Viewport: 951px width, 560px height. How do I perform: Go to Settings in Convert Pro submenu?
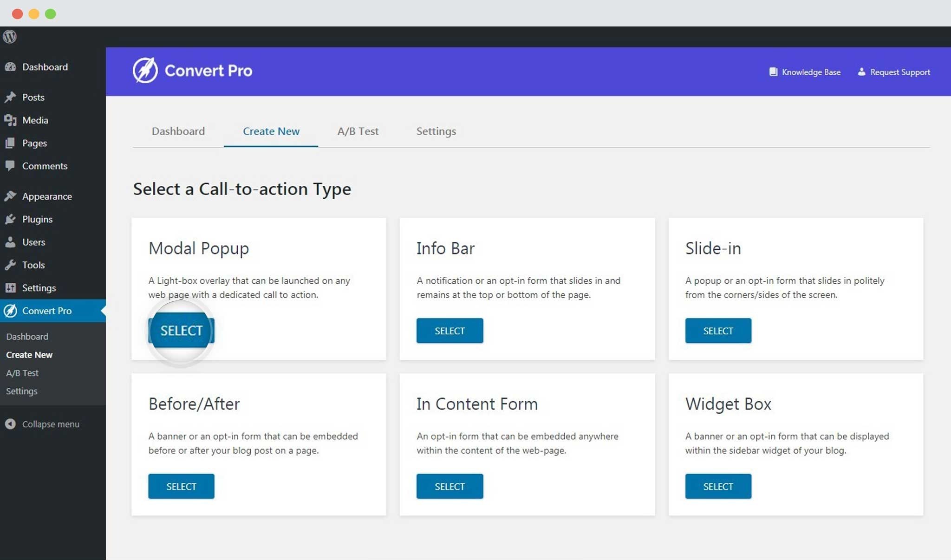(22, 391)
